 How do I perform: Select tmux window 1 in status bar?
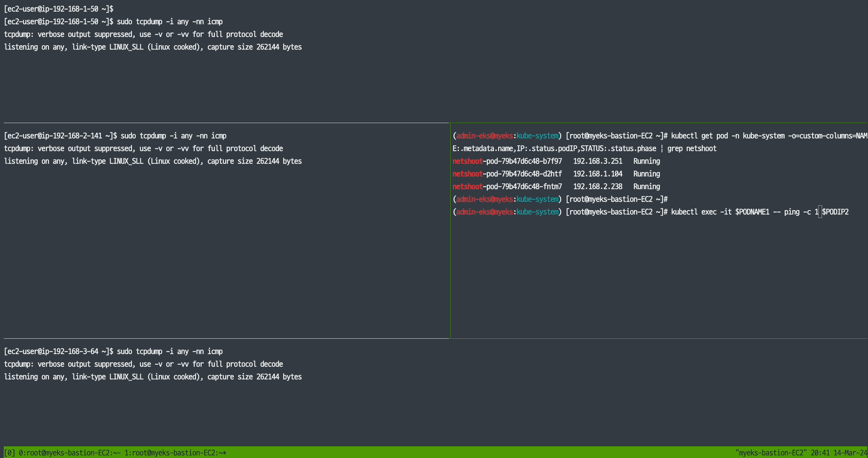[x=175, y=453]
